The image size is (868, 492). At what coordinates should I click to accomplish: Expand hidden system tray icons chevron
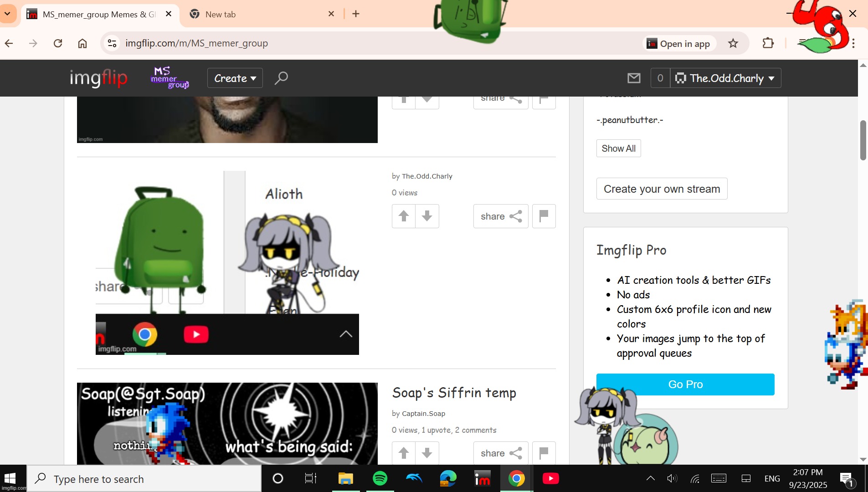[650, 478]
